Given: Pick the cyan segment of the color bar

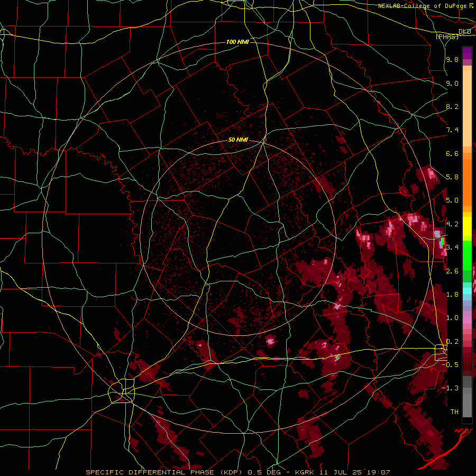Looking at the screenshot, I should (467, 291).
